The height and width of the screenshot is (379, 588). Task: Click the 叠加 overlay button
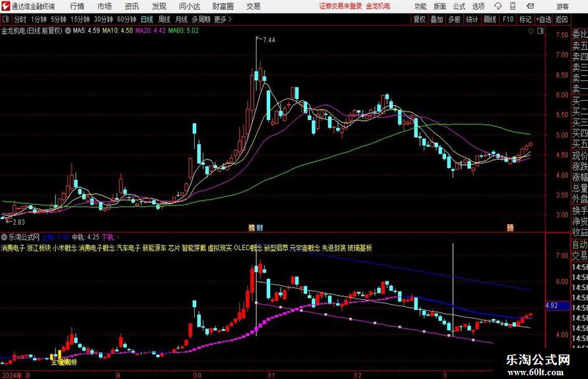tap(437, 19)
